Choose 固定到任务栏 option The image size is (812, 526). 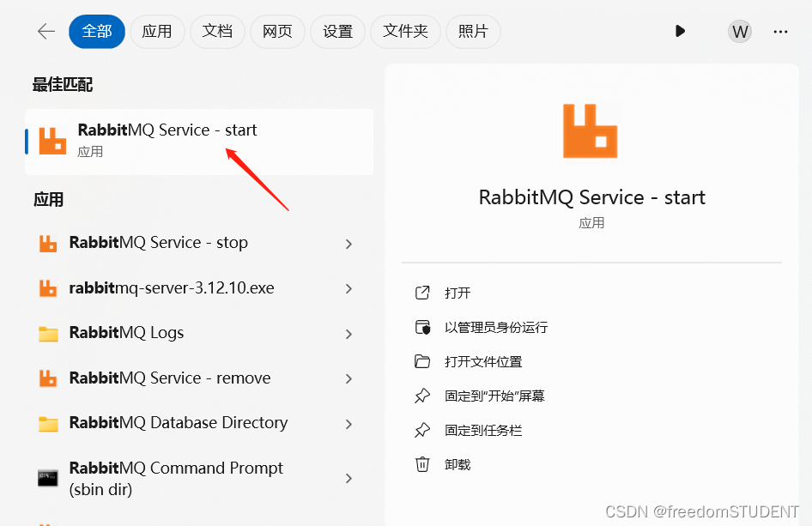[x=483, y=431]
